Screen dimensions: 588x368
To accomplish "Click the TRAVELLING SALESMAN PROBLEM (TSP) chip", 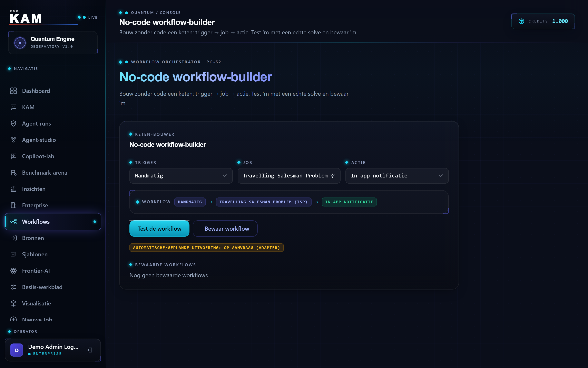I will 263,202.
